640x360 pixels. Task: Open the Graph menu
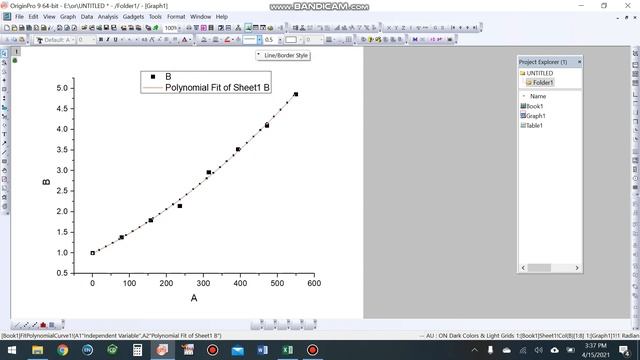click(68, 17)
